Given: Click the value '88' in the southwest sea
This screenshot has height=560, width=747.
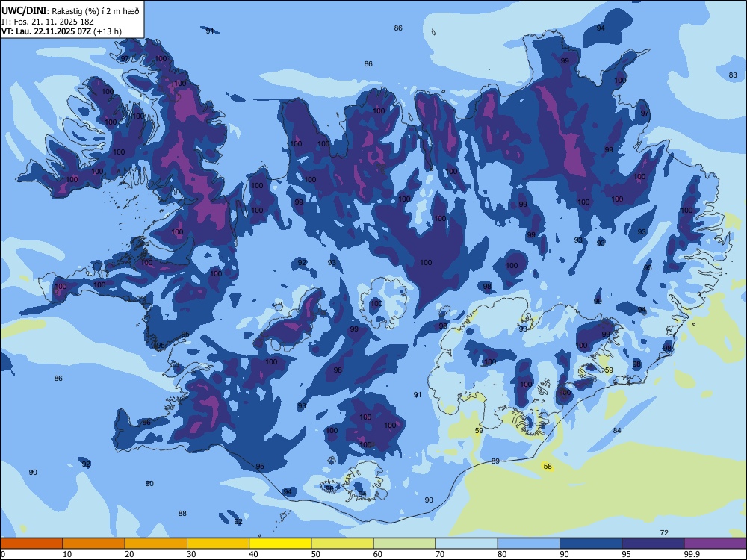Looking at the screenshot, I should (182, 514).
